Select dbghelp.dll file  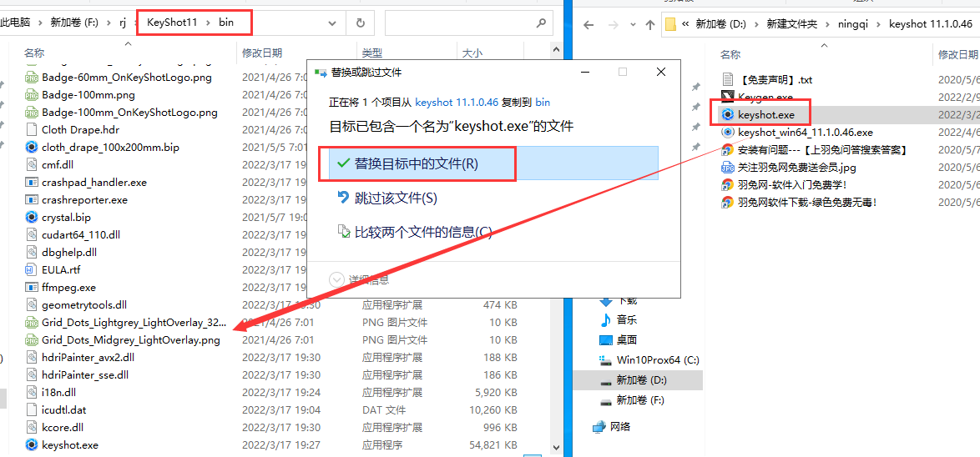coord(69,253)
